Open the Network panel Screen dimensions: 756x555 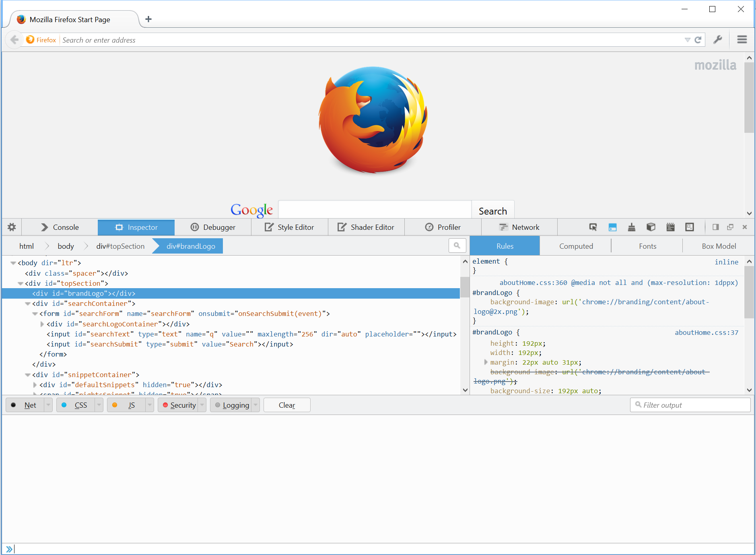click(x=520, y=227)
